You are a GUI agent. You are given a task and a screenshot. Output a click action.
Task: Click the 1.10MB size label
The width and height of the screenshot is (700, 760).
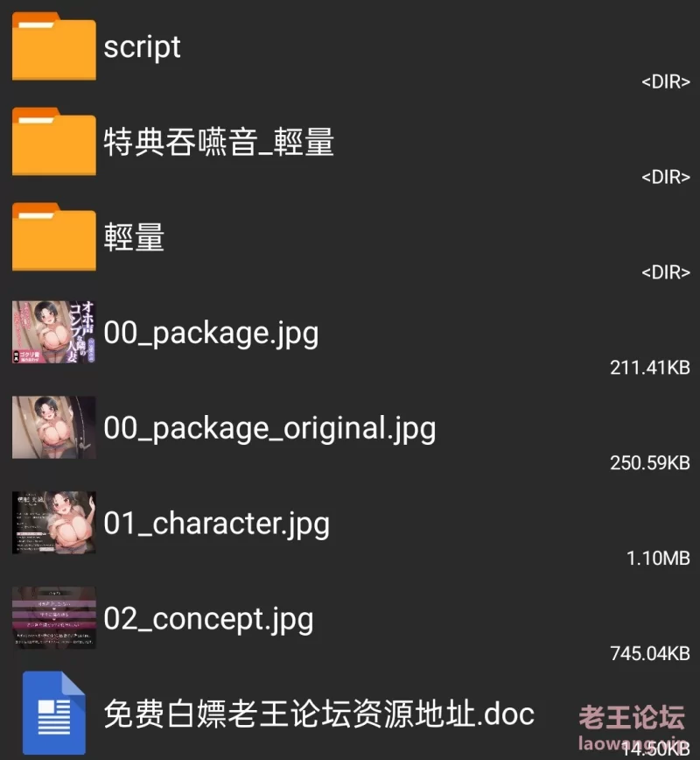[658, 559]
